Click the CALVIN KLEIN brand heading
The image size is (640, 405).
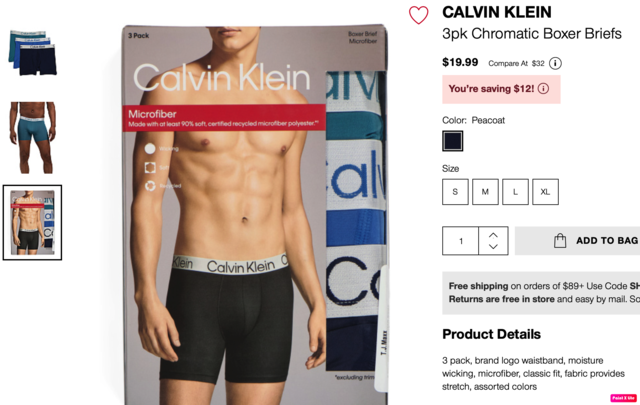[x=497, y=12]
